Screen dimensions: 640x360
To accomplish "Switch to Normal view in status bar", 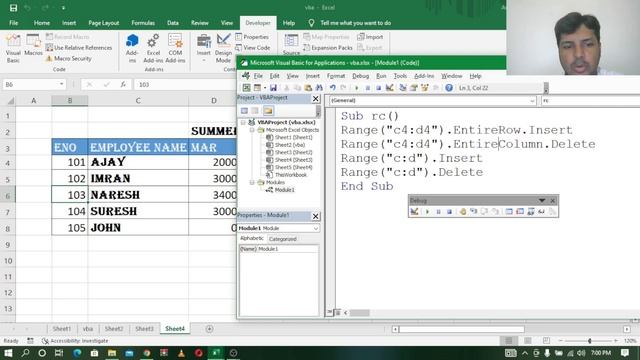I will [509, 341].
